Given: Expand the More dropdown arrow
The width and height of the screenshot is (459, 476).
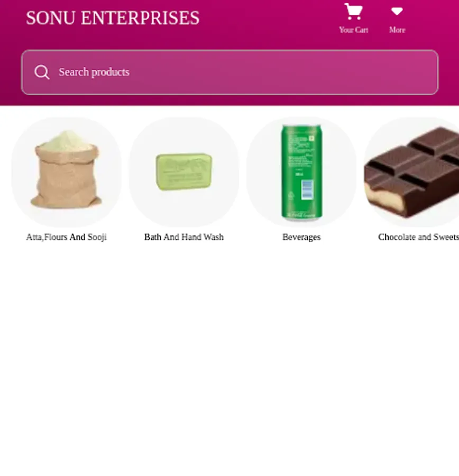Looking at the screenshot, I should click(397, 11).
